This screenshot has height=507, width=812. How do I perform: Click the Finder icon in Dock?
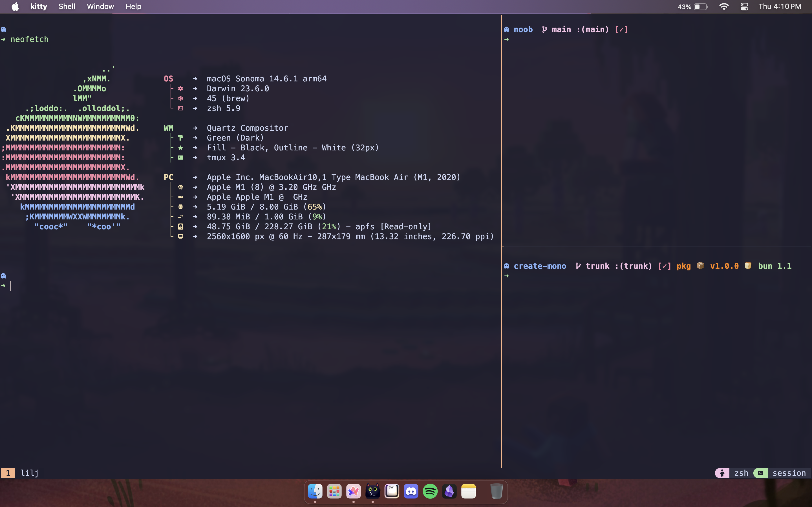coord(315,492)
